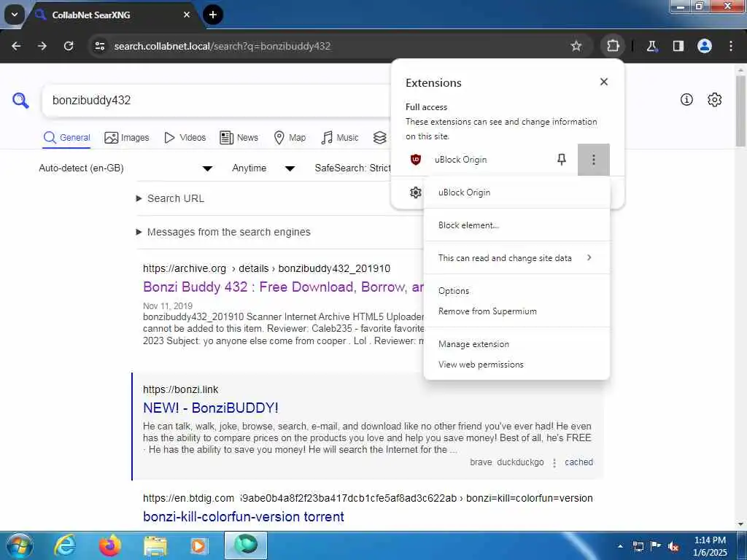Choose Block element... from menu
The image size is (747, 560).
click(516, 225)
